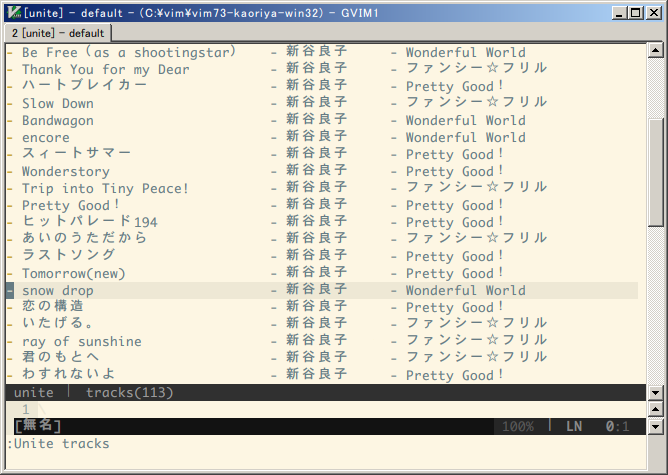Click artist "新谷良子" in Tomorrow(new) row
Image resolution: width=668 pixels, height=475 pixels.
pos(317,273)
